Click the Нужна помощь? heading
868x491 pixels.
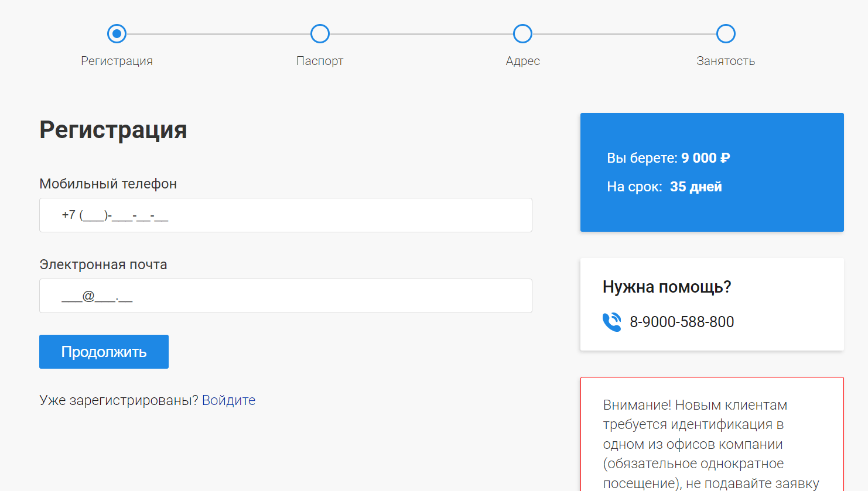pyautogui.click(x=667, y=287)
